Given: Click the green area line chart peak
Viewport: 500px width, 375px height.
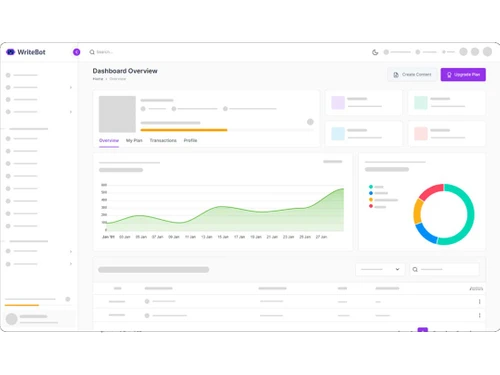Looking at the screenshot, I should tap(342, 190).
